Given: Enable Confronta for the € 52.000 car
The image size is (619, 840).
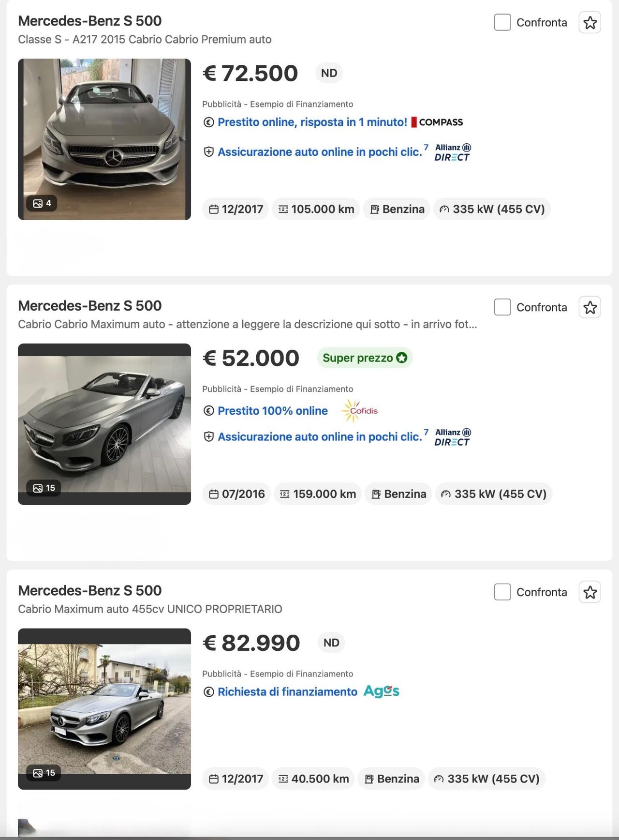Looking at the screenshot, I should coord(503,307).
